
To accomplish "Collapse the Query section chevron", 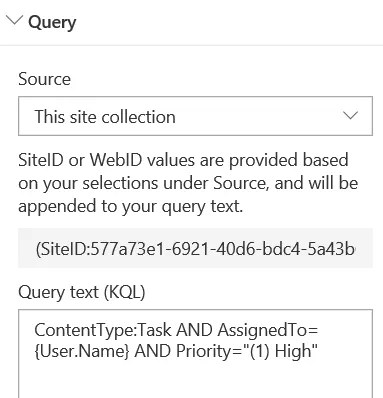I will point(14,21).
